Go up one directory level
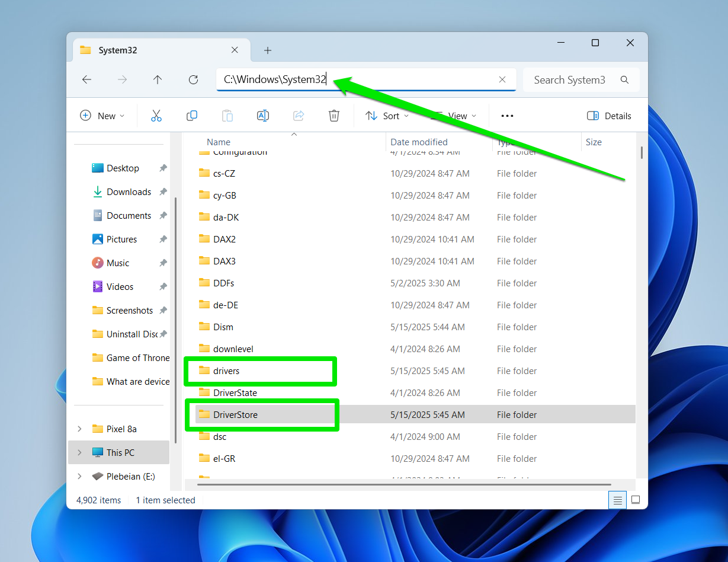This screenshot has width=728, height=562. click(158, 79)
